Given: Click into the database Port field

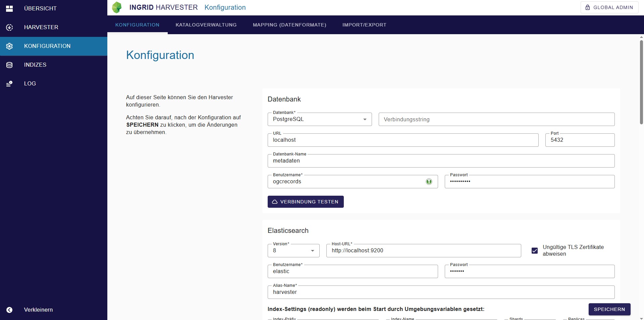Looking at the screenshot, I should pyautogui.click(x=580, y=140).
